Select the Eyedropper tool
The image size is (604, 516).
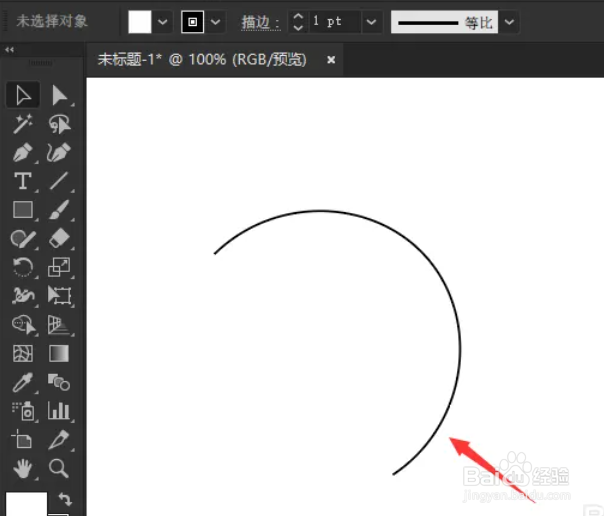[x=23, y=382]
